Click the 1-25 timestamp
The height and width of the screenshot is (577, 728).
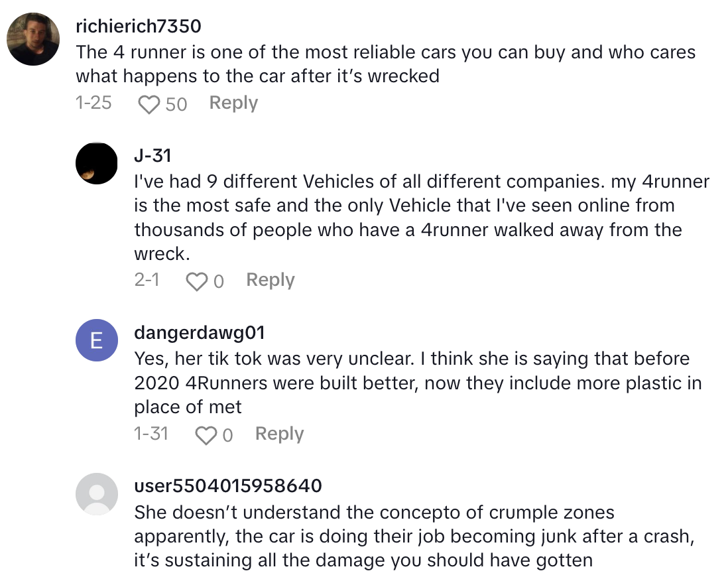pyautogui.click(x=93, y=103)
